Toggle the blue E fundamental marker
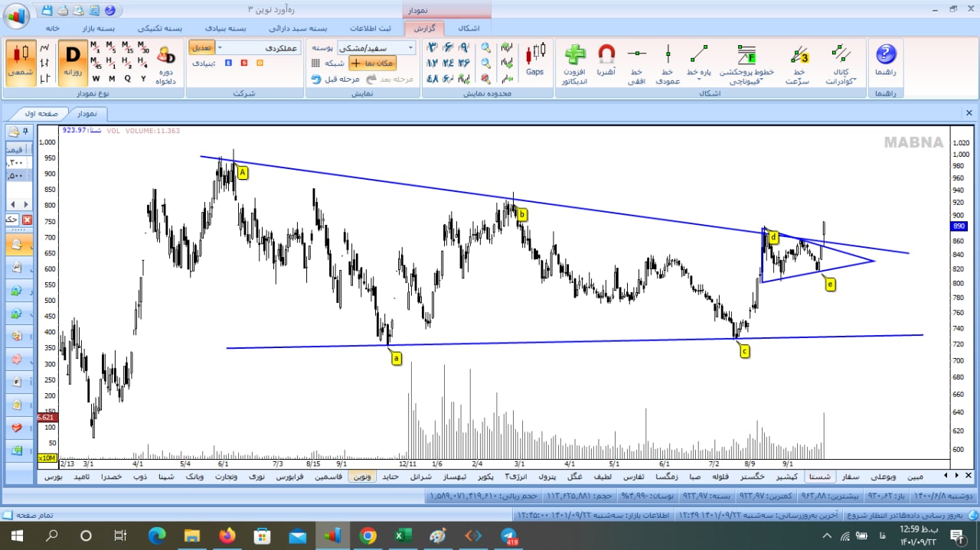 pyautogui.click(x=228, y=63)
